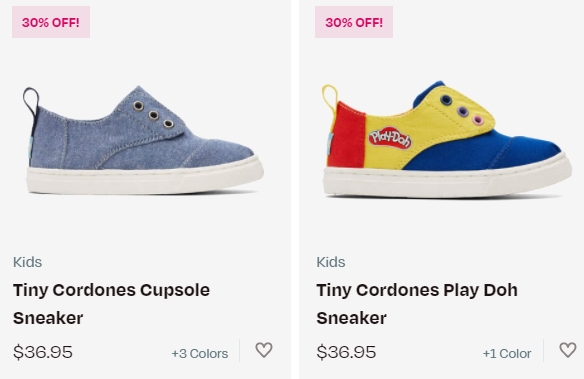Viewport: 584px width, 379px height.
Task: Click the eyelets on the chambray sneaker
Action: coord(153,115)
